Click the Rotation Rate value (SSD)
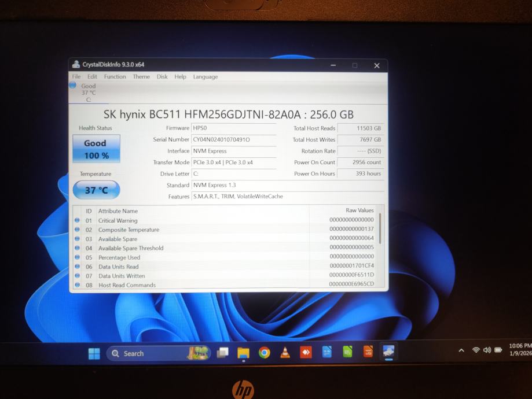 [x=361, y=151]
